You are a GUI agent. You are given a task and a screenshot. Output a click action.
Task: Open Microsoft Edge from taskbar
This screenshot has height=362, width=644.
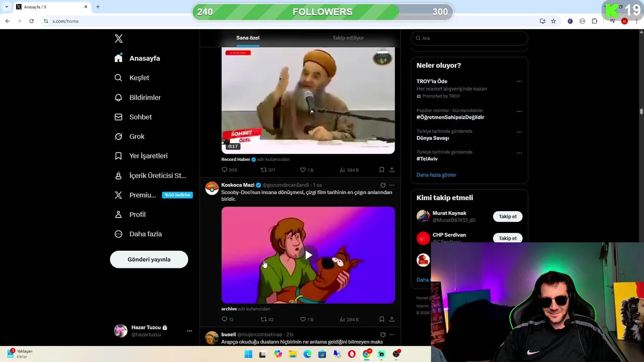click(x=307, y=354)
